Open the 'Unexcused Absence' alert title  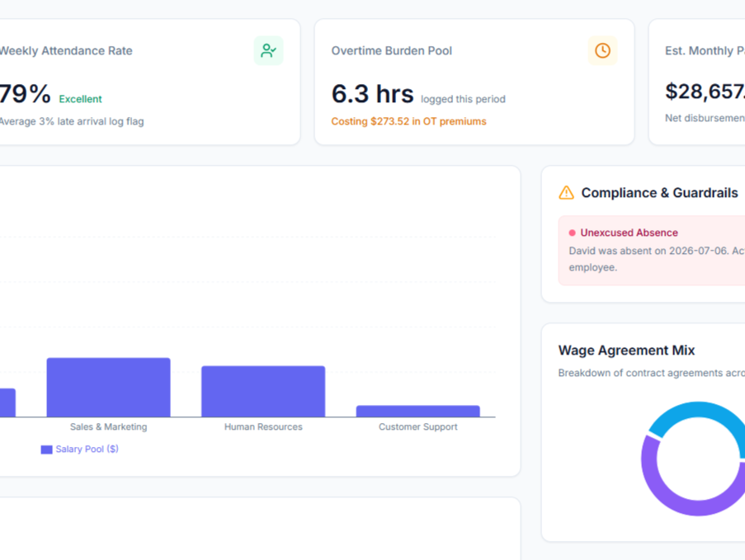click(629, 233)
